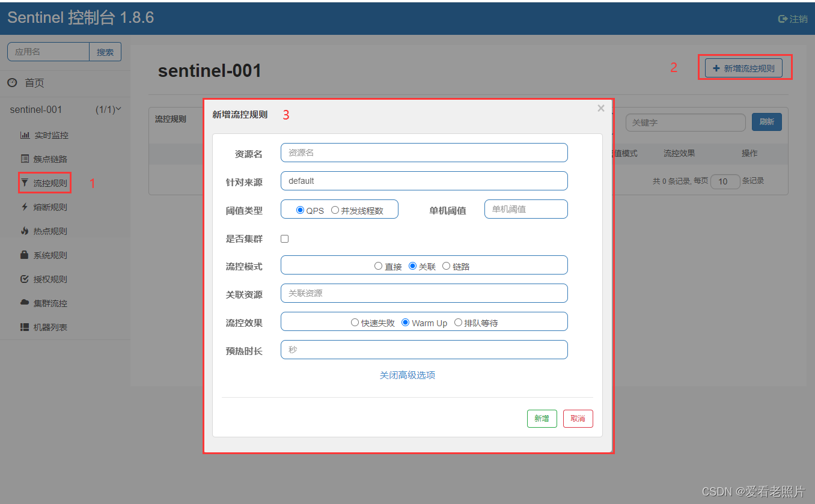Click the list icon for 簇点链路
The image size is (815, 504).
(25, 159)
